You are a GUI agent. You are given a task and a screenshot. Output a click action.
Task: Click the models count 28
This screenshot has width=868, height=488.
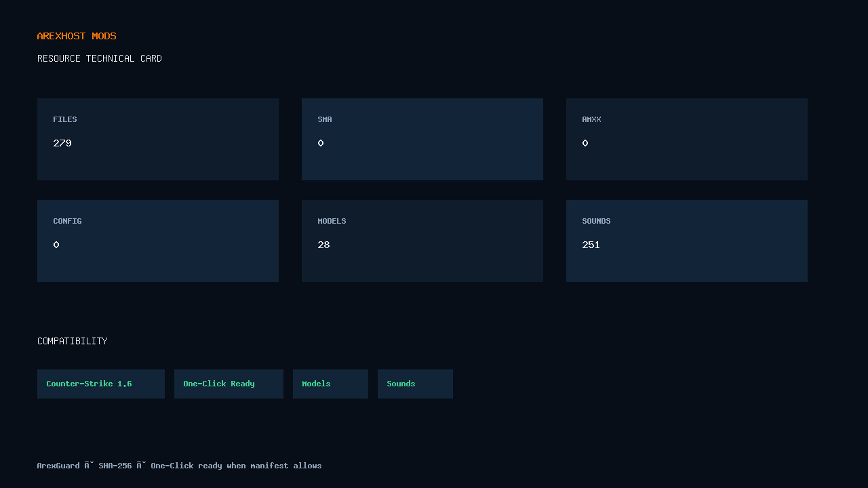pos(323,245)
